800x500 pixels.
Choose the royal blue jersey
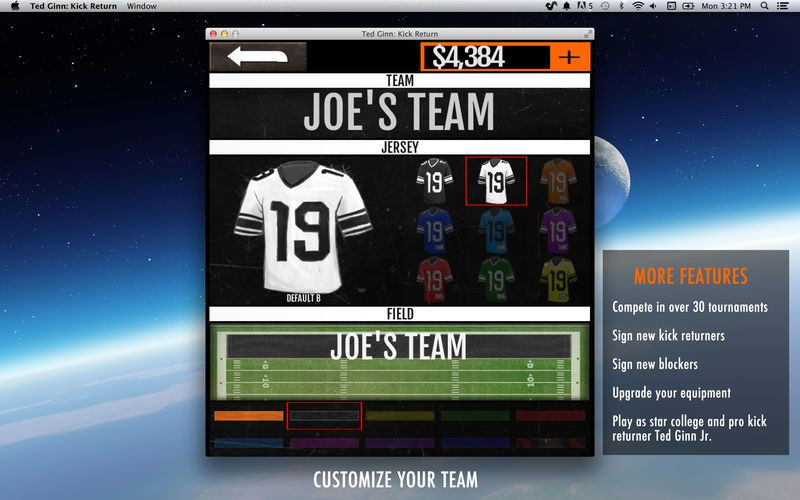point(434,231)
